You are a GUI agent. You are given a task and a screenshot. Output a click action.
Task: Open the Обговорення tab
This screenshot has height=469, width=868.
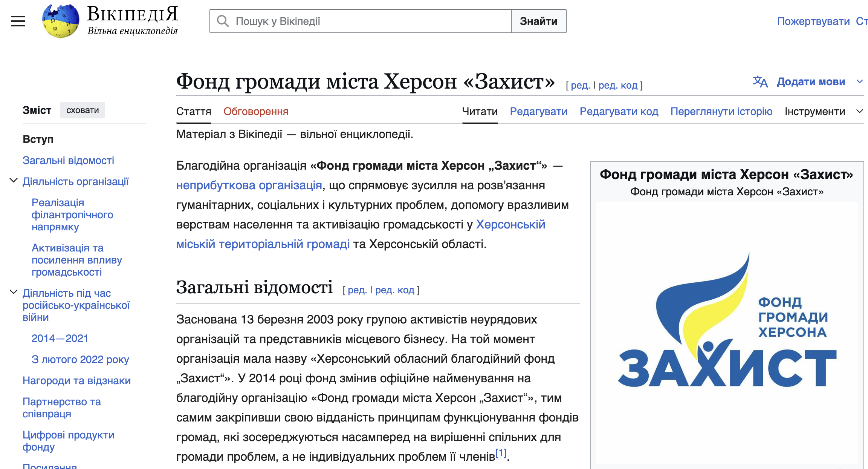tap(256, 111)
